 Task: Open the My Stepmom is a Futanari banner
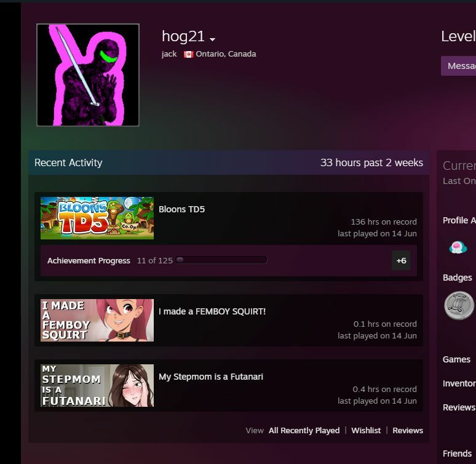point(97,385)
